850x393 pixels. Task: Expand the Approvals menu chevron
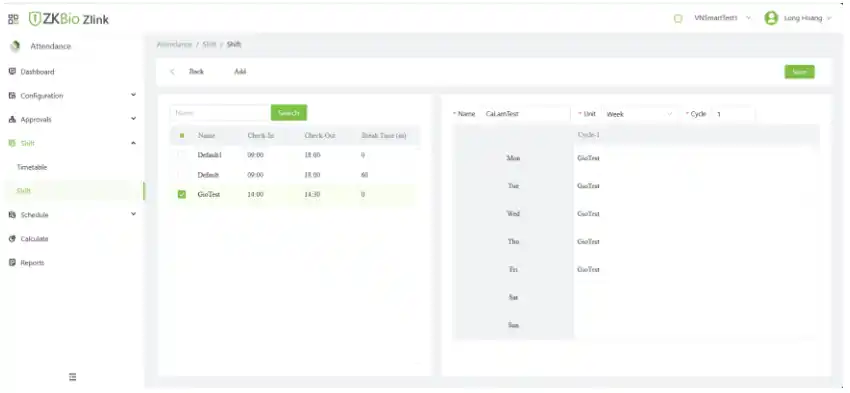click(133, 119)
